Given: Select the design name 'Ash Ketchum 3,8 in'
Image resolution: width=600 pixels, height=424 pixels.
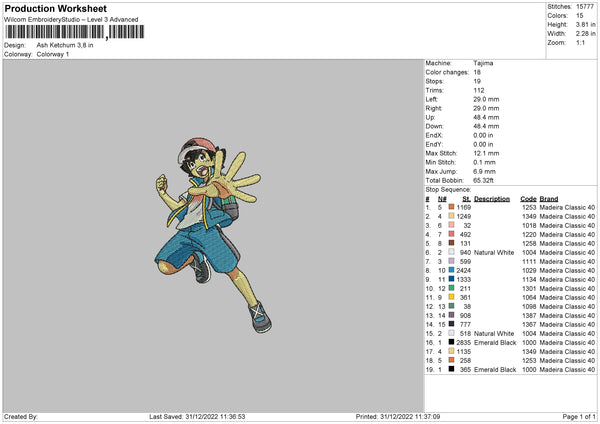Looking at the screenshot, I should (x=65, y=45).
